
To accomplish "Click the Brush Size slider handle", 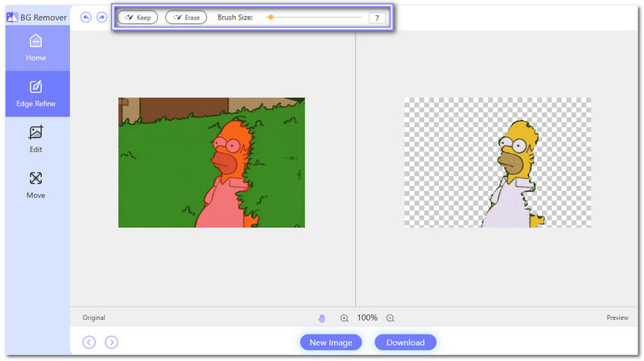I will point(270,17).
